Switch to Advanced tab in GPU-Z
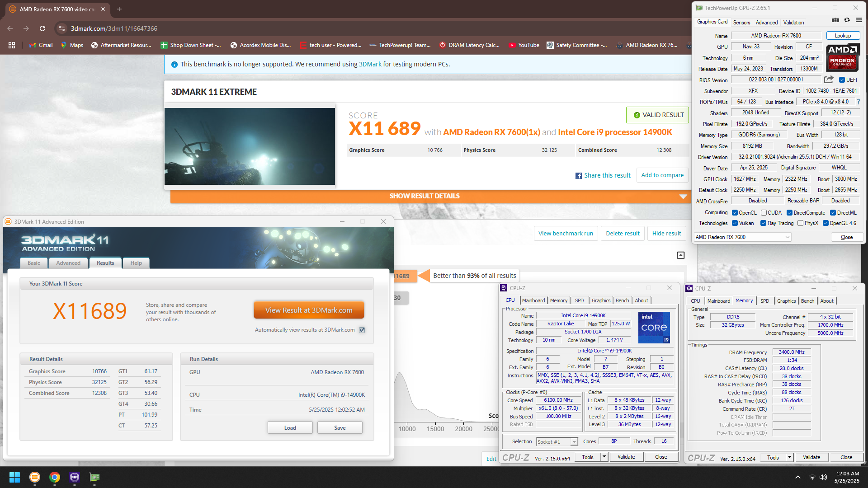The width and height of the screenshot is (868, 488). click(767, 23)
